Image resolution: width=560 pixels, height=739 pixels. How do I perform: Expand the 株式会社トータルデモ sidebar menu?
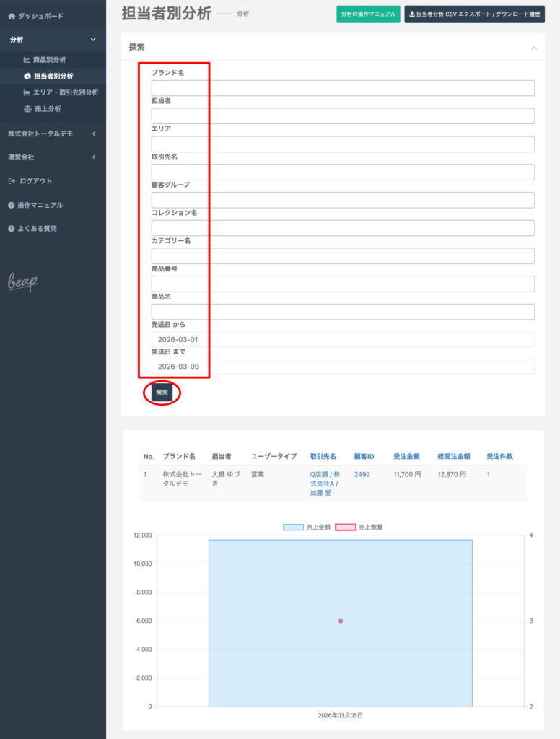pyautogui.click(x=93, y=134)
